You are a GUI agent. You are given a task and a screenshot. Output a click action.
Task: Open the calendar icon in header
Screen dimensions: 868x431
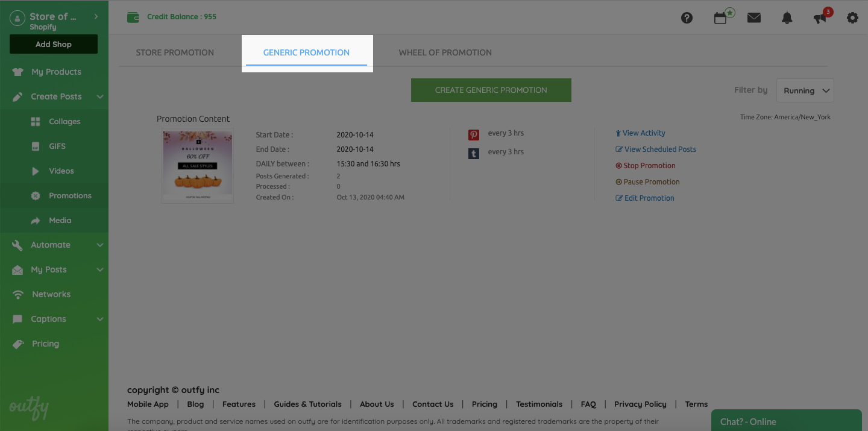click(720, 18)
